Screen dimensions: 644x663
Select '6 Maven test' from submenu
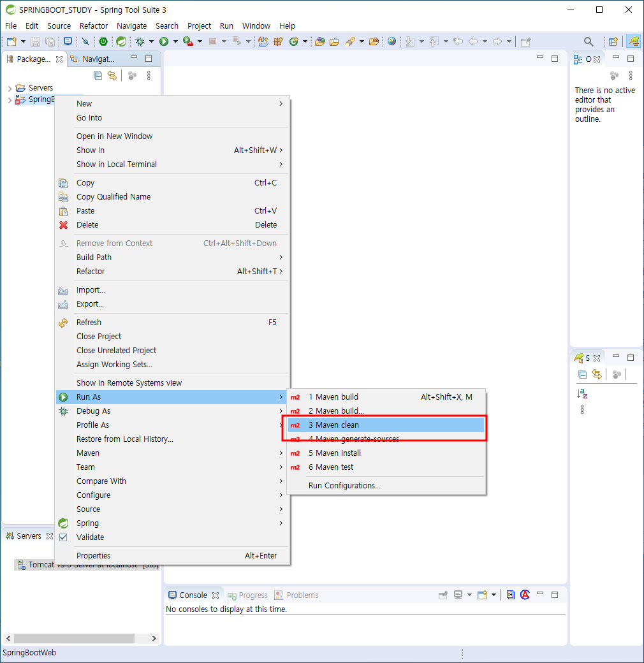point(386,467)
